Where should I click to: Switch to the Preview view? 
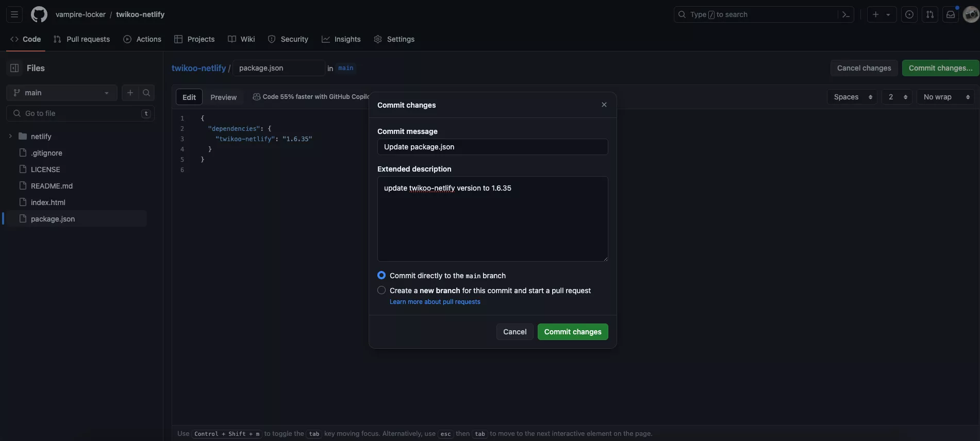[x=223, y=97]
